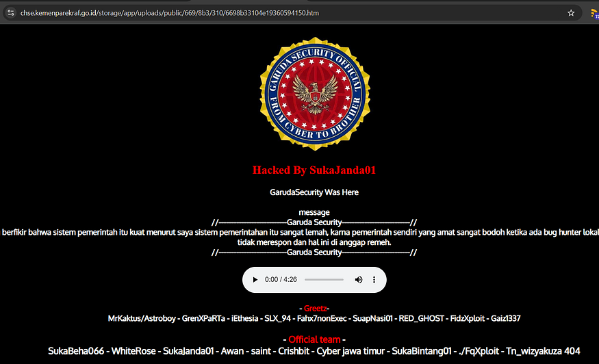Image resolution: width=599 pixels, height=364 pixels.
Task: Seek within the audio progress bar
Action: click(x=324, y=280)
